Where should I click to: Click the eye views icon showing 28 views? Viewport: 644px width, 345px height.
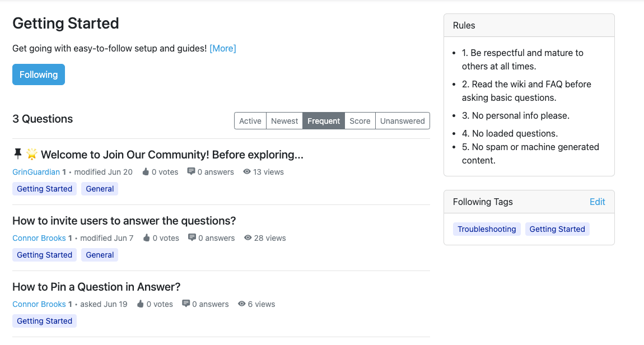pyautogui.click(x=248, y=238)
